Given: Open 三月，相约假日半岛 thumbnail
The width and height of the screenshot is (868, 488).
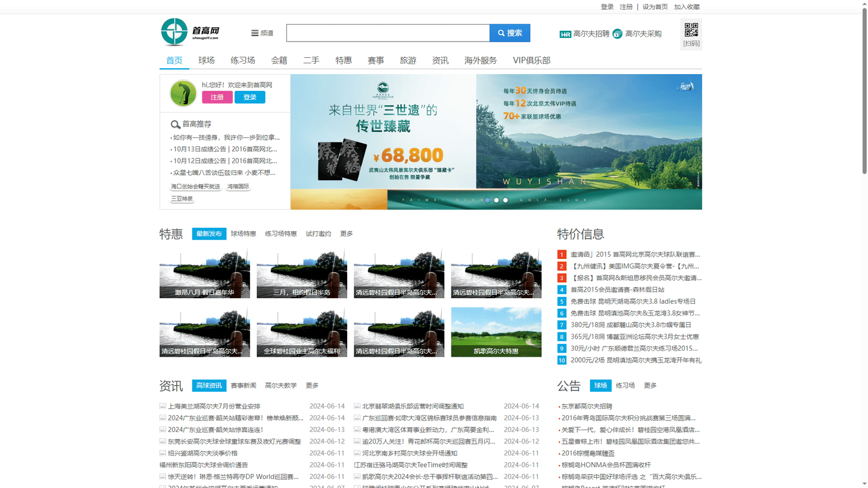Looking at the screenshot, I should 302,274.
